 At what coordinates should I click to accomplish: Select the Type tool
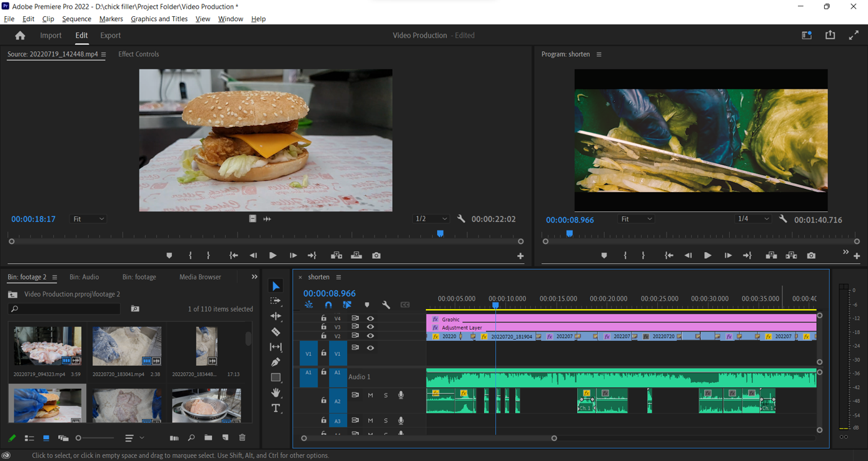click(276, 408)
